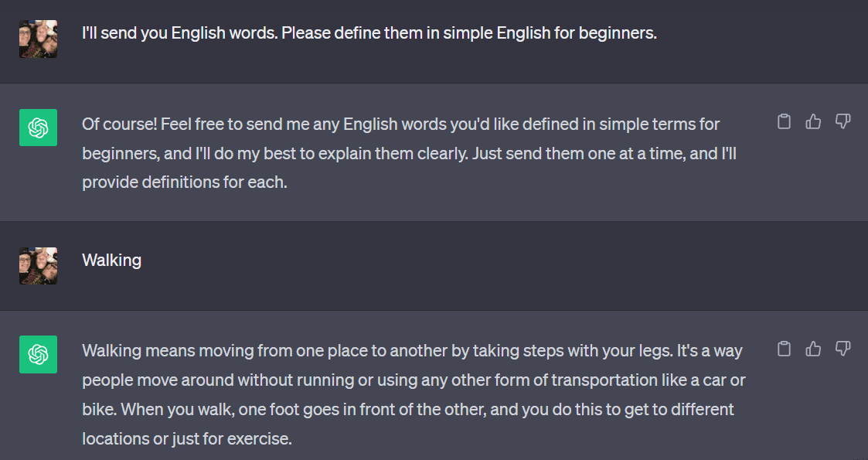Rate the bottom response negatively with thumbs down
The width and height of the screenshot is (868, 460).
click(842, 349)
